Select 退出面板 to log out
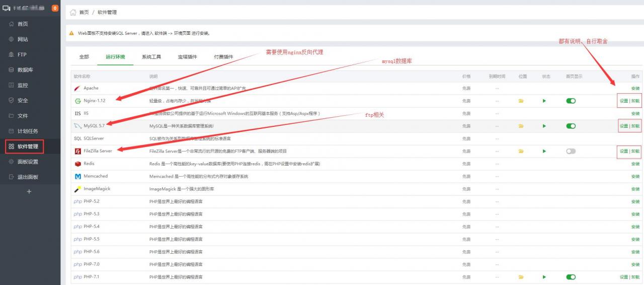 pyautogui.click(x=28, y=177)
